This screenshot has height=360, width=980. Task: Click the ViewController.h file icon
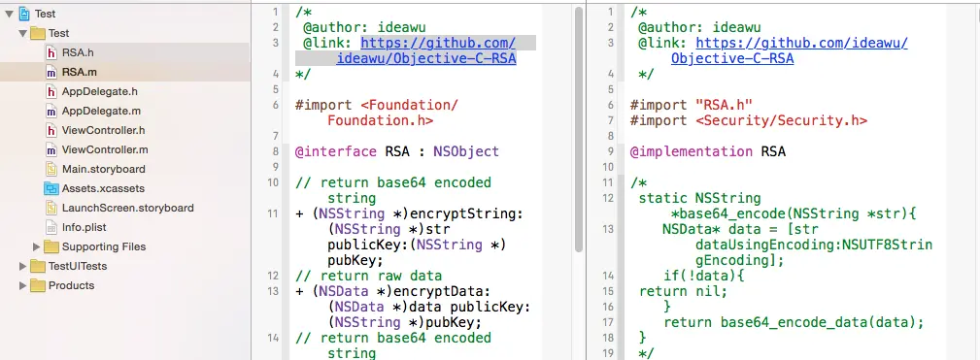pyautogui.click(x=51, y=130)
